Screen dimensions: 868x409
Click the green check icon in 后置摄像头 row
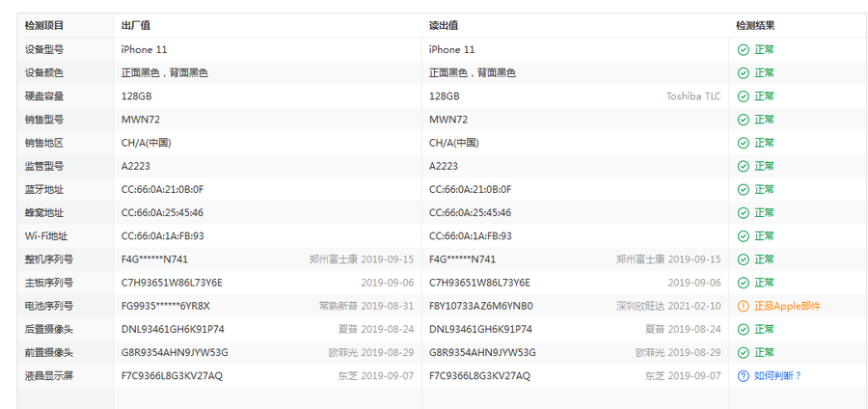click(x=743, y=329)
